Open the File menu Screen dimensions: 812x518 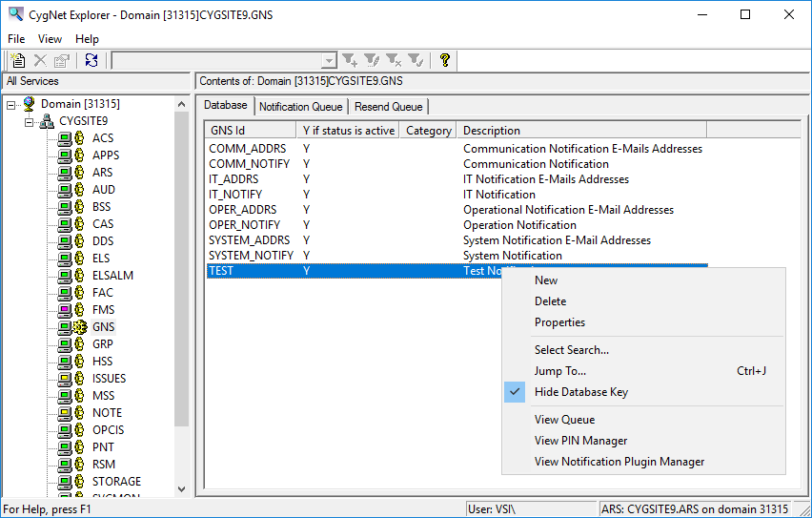[16, 39]
